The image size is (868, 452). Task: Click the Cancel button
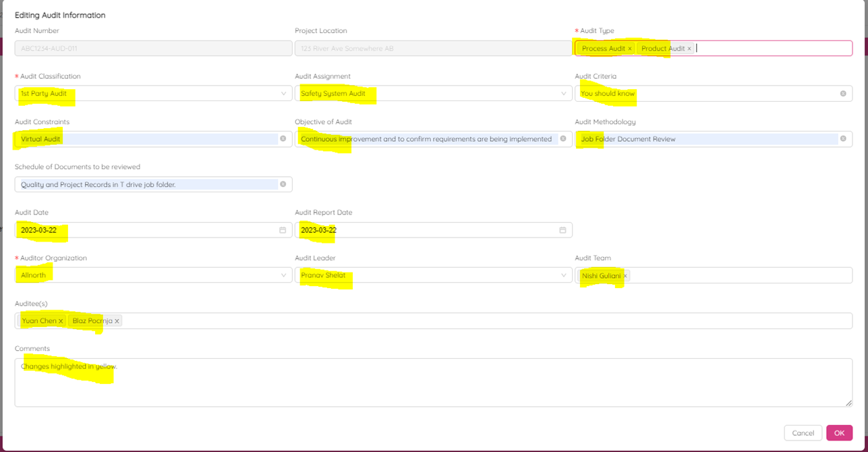tap(803, 433)
